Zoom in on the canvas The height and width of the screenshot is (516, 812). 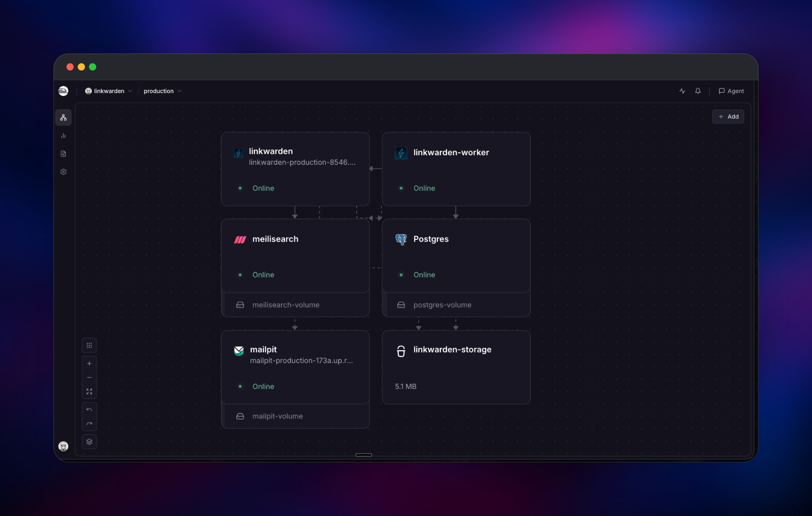(x=89, y=364)
